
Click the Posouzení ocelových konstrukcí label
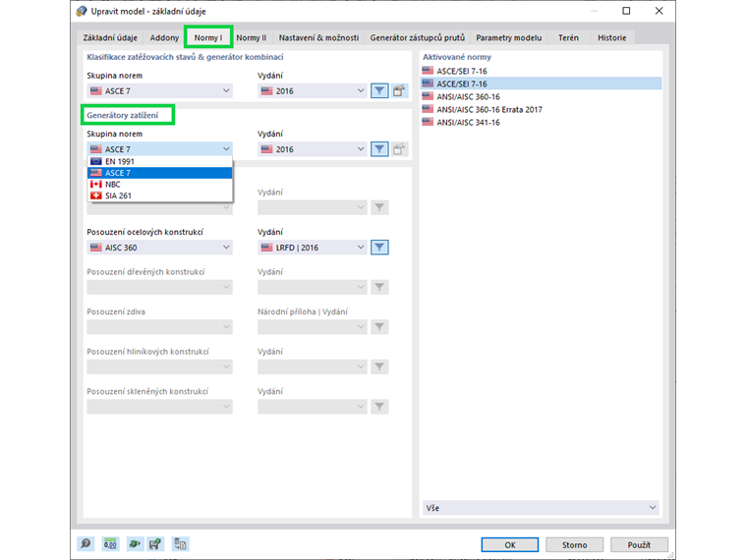pos(144,232)
